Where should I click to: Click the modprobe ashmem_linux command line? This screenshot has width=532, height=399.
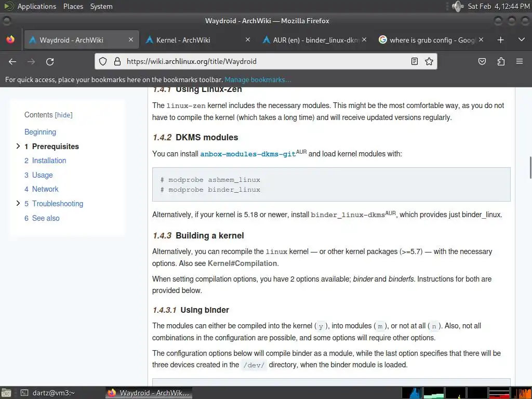pyautogui.click(x=210, y=180)
